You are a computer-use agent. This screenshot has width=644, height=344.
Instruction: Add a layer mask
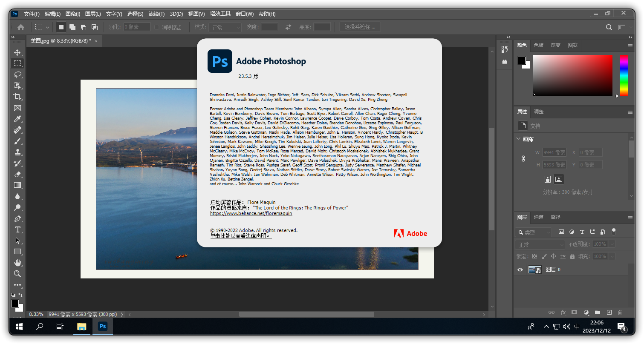(x=574, y=312)
